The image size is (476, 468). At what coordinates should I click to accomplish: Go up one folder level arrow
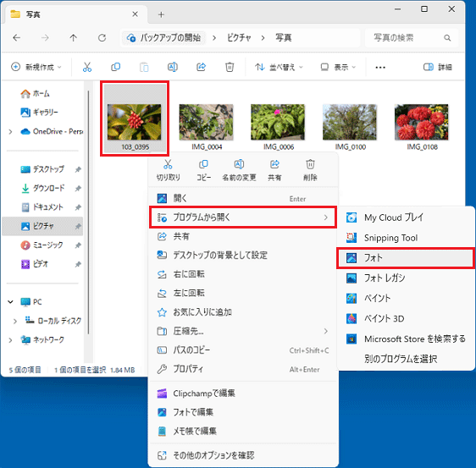[73, 38]
